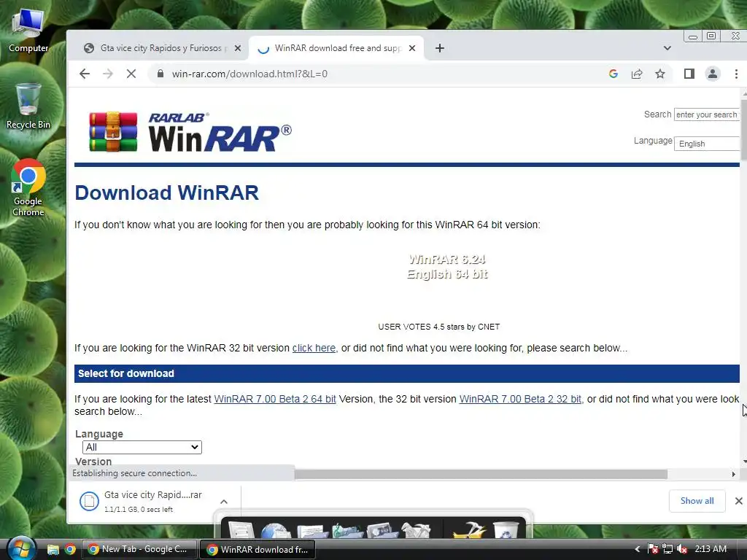Screen dimensions: 747x560
Task: Click the WinRAR RARLAB logo
Action: pyautogui.click(x=190, y=132)
